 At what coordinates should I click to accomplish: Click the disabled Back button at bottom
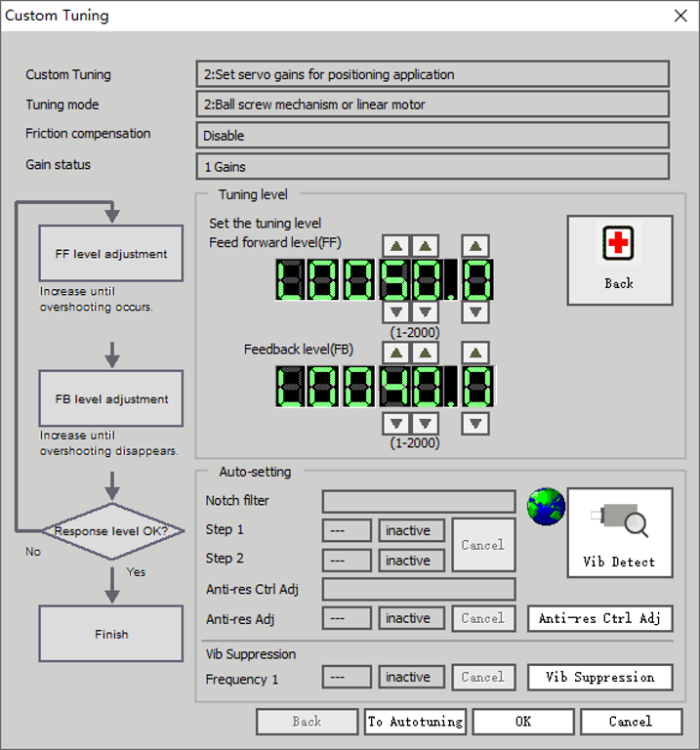point(307,722)
